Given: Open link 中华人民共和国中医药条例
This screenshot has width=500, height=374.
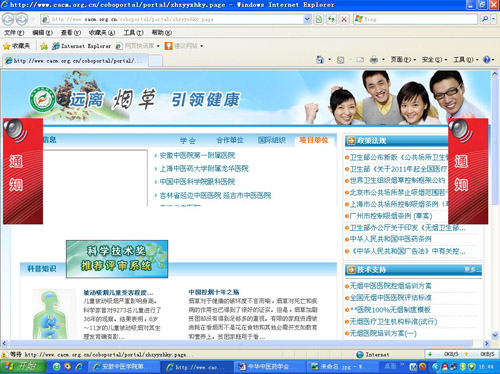Looking at the screenshot, I should tap(390, 239).
